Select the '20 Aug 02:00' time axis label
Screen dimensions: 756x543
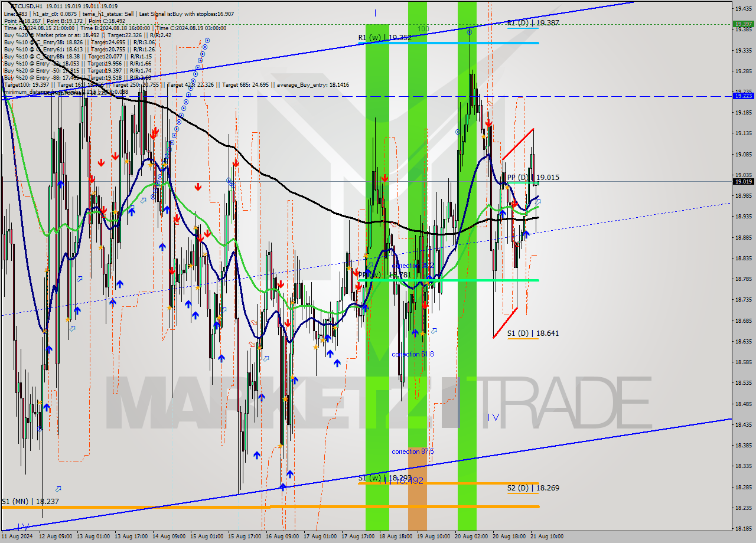(471, 537)
